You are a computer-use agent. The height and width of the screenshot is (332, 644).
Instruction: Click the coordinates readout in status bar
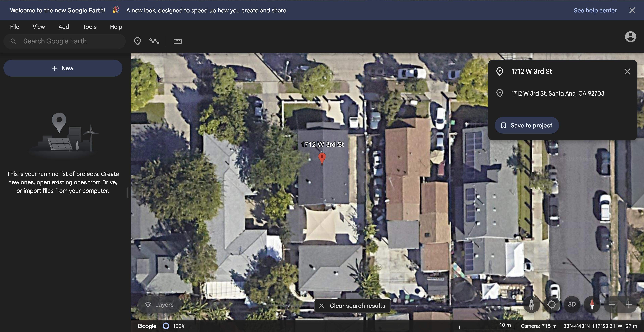pos(592,326)
